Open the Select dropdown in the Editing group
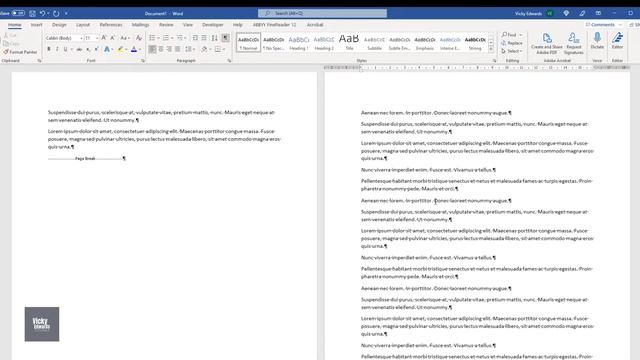Image resolution: width=640 pixels, height=360 pixels. click(512, 51)
